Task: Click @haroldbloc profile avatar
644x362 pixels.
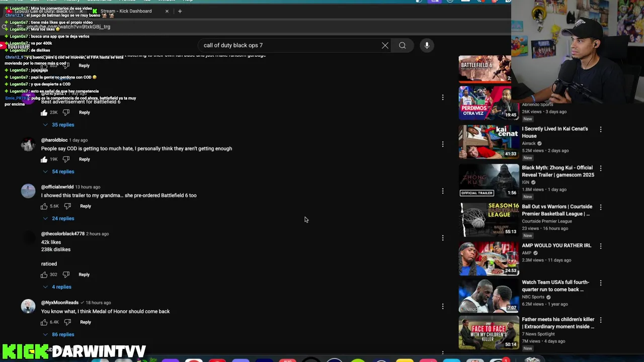Action: 28,145
